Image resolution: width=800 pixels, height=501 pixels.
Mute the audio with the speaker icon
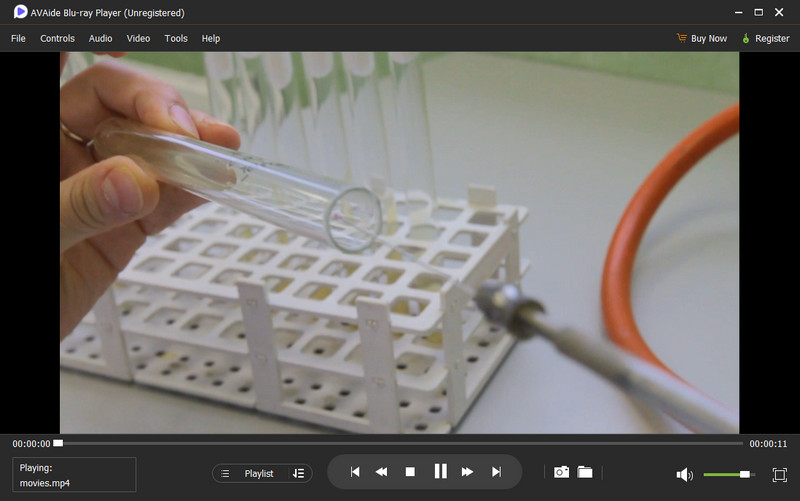pyautogui.click(x=684, y=474)
